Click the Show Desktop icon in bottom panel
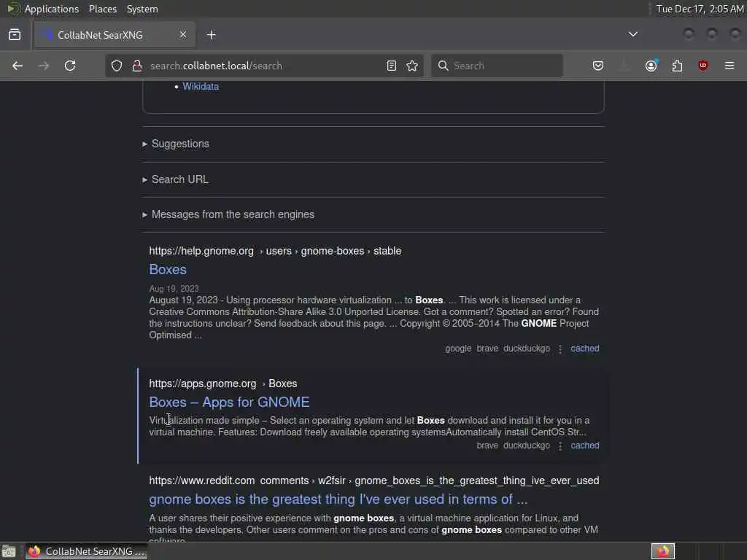Screen dimensions: 747x560 [9, 552]
